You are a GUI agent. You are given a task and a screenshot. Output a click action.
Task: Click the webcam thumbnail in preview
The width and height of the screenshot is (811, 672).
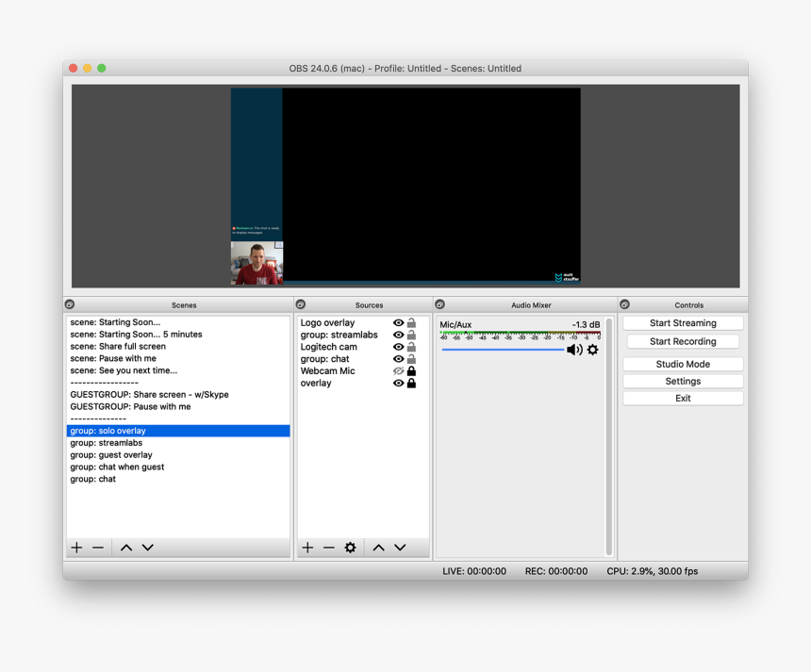(x=257, y=263)
